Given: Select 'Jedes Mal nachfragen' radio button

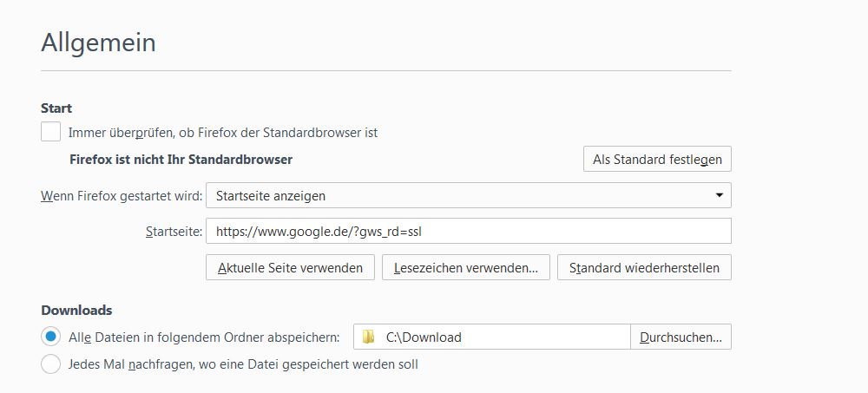Looking at the screenshot, I should pyautogui.click(x=51, y=364).
